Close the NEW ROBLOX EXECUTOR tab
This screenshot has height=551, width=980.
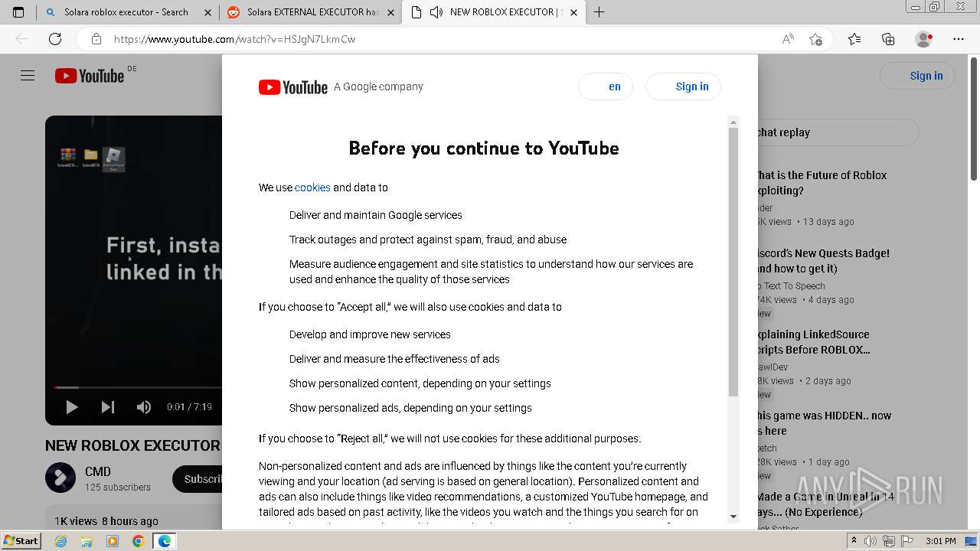pyautogui.click(x=573, y=12)
